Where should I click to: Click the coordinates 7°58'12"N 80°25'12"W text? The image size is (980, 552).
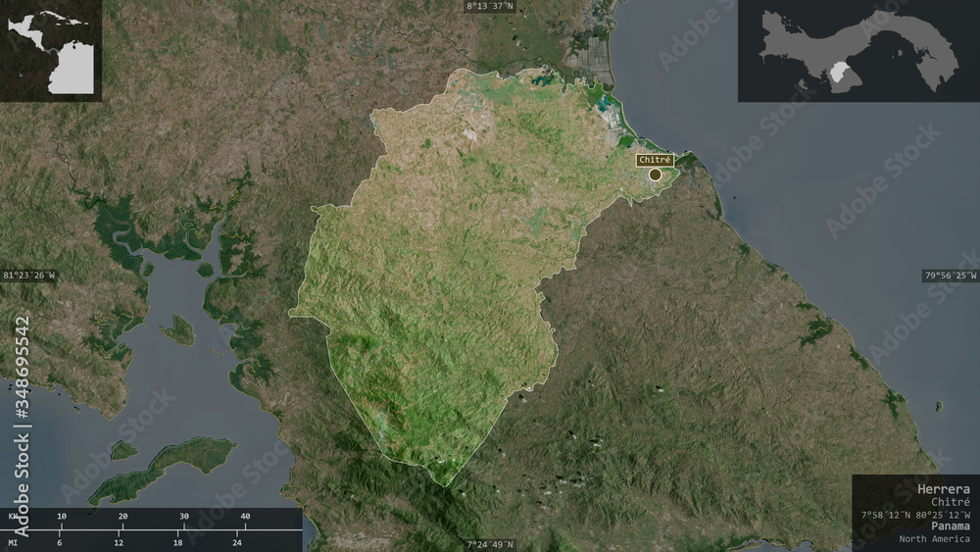(915, 515)
